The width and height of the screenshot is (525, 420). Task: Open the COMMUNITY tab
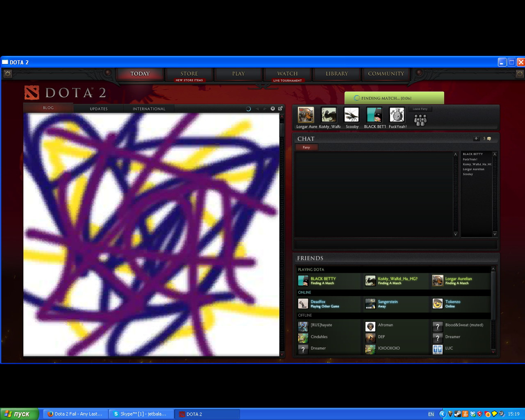(386, 74)
